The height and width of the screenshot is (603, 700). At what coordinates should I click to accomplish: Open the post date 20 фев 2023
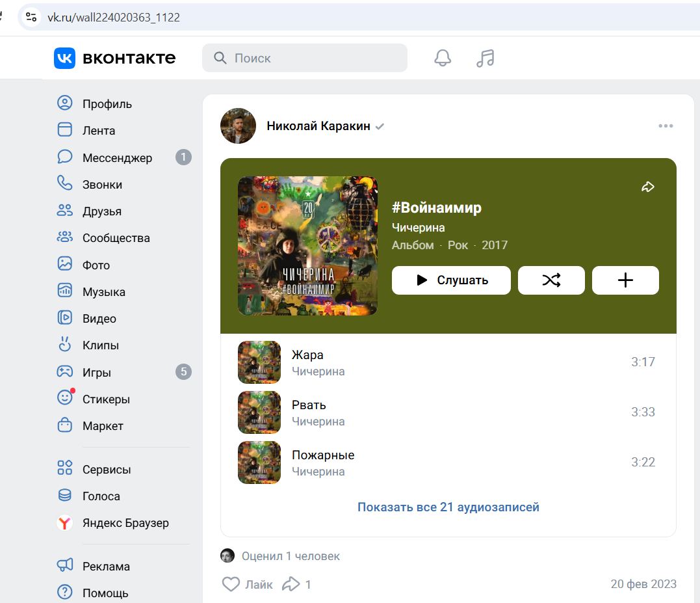point(643,583)
